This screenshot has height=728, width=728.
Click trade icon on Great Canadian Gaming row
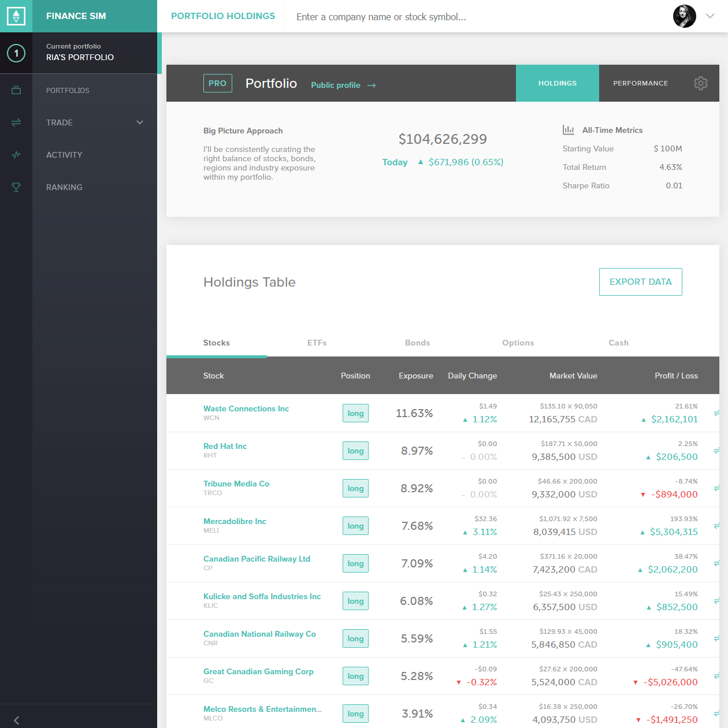pos(716,676)
